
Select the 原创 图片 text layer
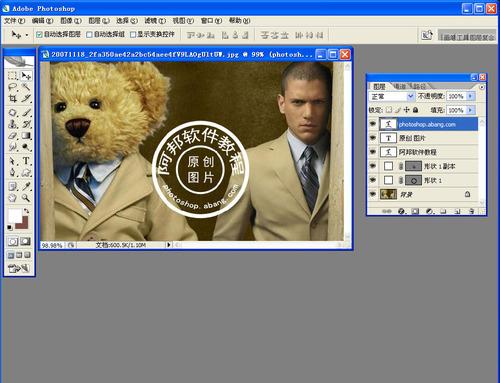pyautogui.click(x=428, y=138)
